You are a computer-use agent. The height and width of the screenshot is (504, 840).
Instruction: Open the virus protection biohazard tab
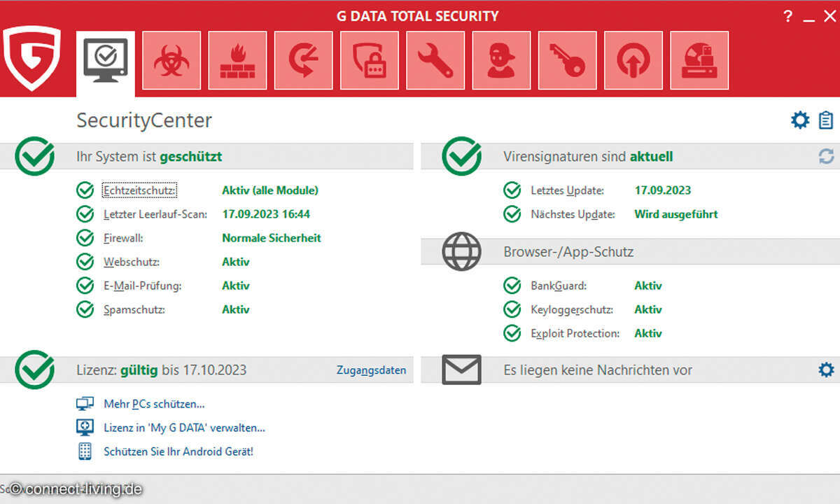(171, 61)
